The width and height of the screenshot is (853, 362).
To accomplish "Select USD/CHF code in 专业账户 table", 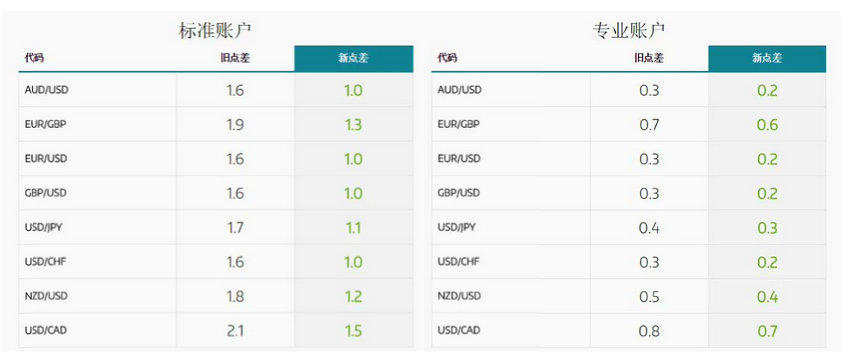I will tap(459, 261).
